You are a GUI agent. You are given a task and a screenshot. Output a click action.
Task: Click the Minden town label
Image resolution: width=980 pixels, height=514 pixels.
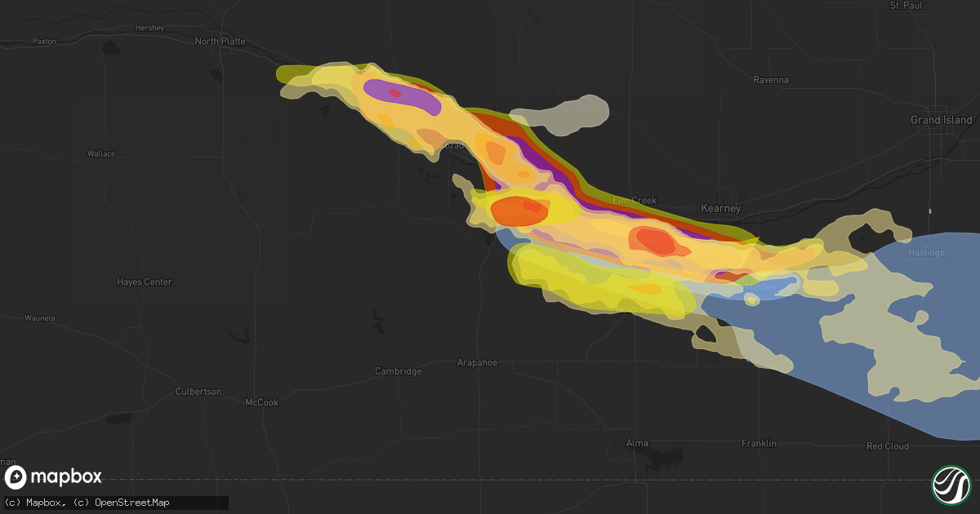click(759, 287)
